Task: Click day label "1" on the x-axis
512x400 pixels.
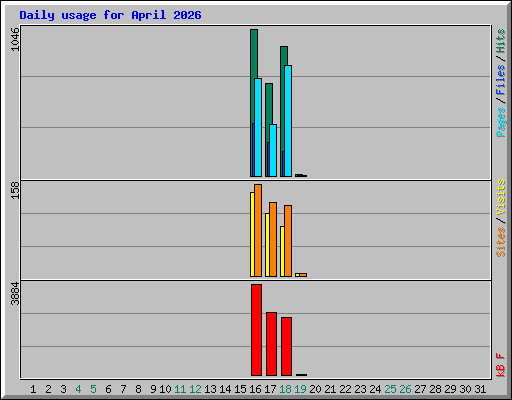Action: click(33, 389)
